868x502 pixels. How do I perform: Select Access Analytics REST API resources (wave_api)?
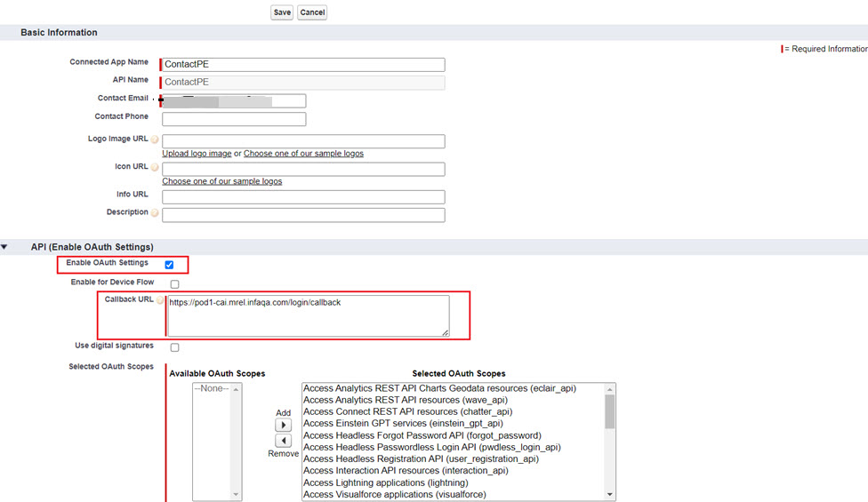[x=406, y=401]
